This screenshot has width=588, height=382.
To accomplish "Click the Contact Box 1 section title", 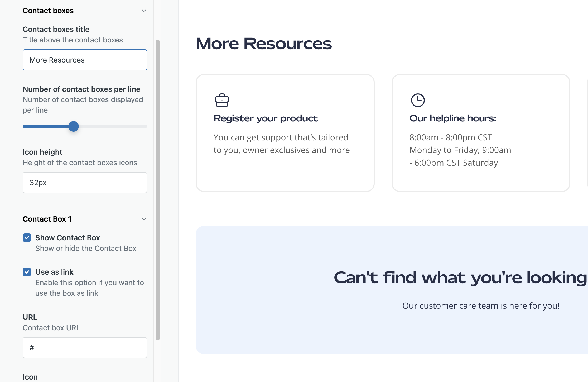I will tap(47, 219).
